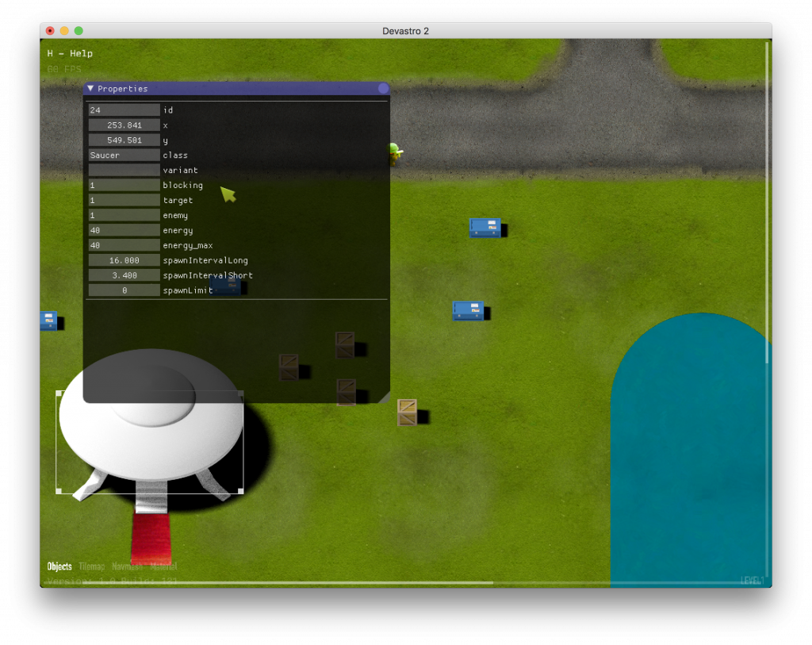Click the 'spawnLimit' label text

click(x=188, y=290)
